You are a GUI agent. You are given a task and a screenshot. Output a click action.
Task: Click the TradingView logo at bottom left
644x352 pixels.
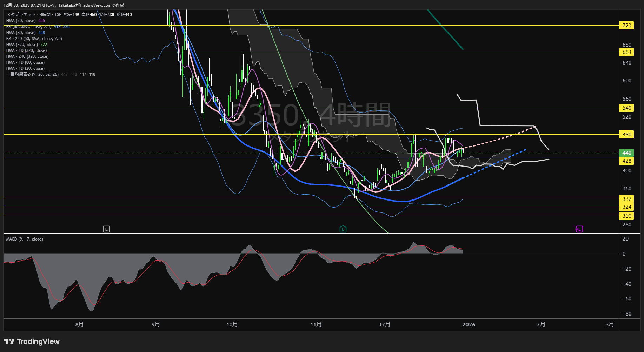[x=32, y=341]
